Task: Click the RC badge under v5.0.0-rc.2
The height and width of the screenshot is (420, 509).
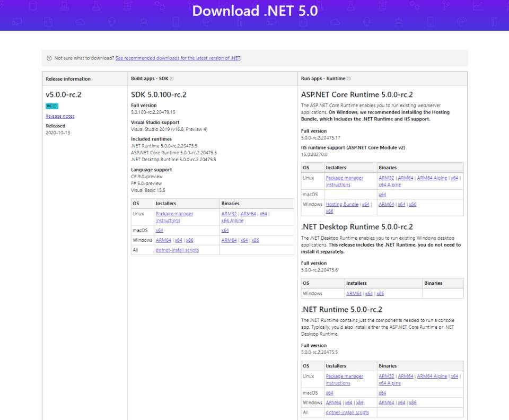Action: (52, 106)
